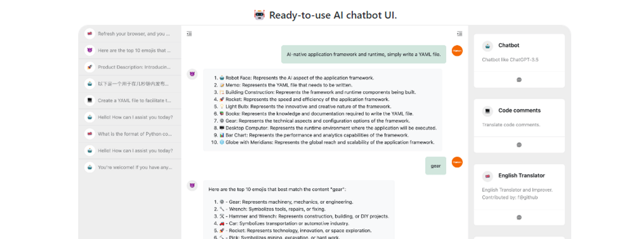Open 'Create a YAML file to facilitate' conversation
Screen dimensions: 644x239
coord(130,100)
